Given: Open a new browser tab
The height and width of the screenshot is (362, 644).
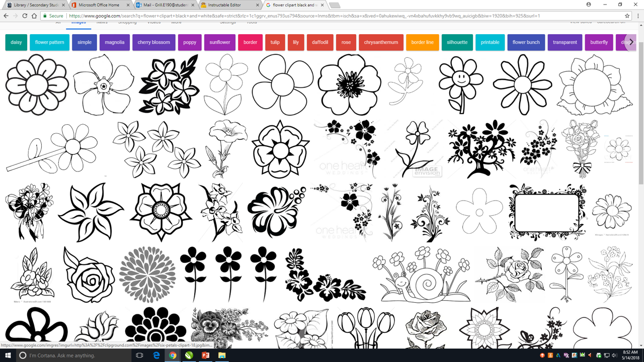Looking at the screenshot, I should click(335, 5).
